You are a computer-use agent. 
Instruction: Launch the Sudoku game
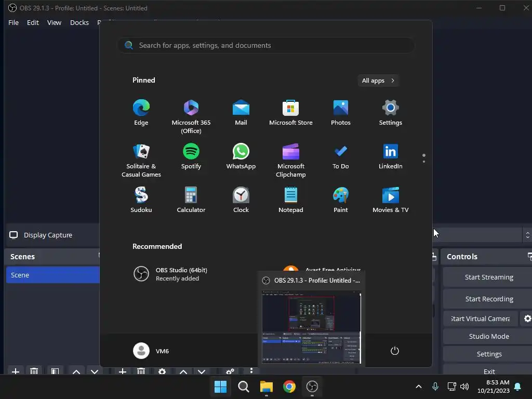141,200
